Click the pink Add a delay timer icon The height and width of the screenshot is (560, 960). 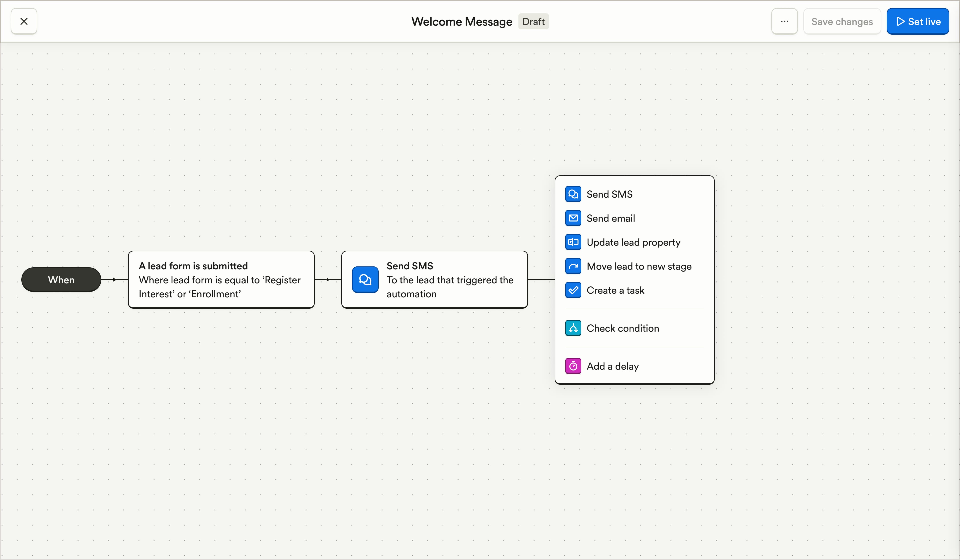click(x=573, y=366)
